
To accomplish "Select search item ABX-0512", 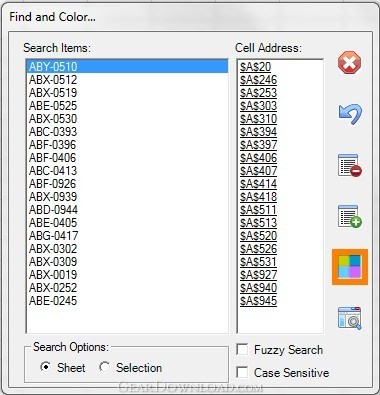I will point(127,79).
